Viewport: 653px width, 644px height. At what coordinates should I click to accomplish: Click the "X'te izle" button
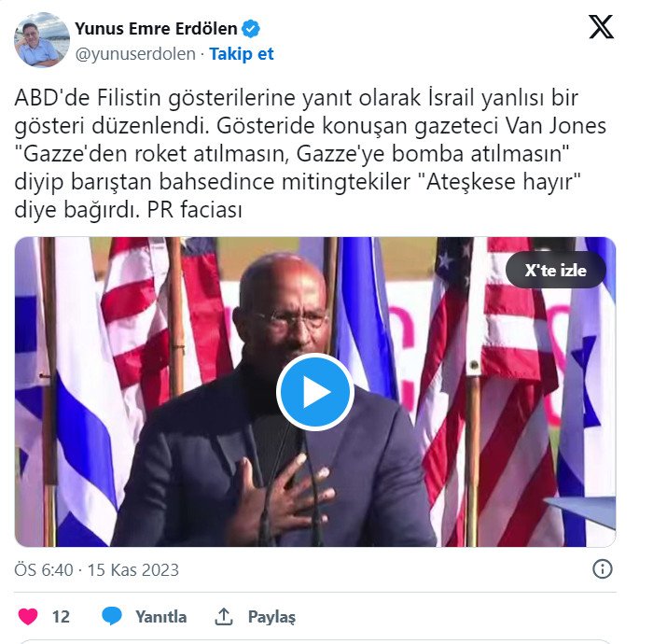[x=556, y=270]
